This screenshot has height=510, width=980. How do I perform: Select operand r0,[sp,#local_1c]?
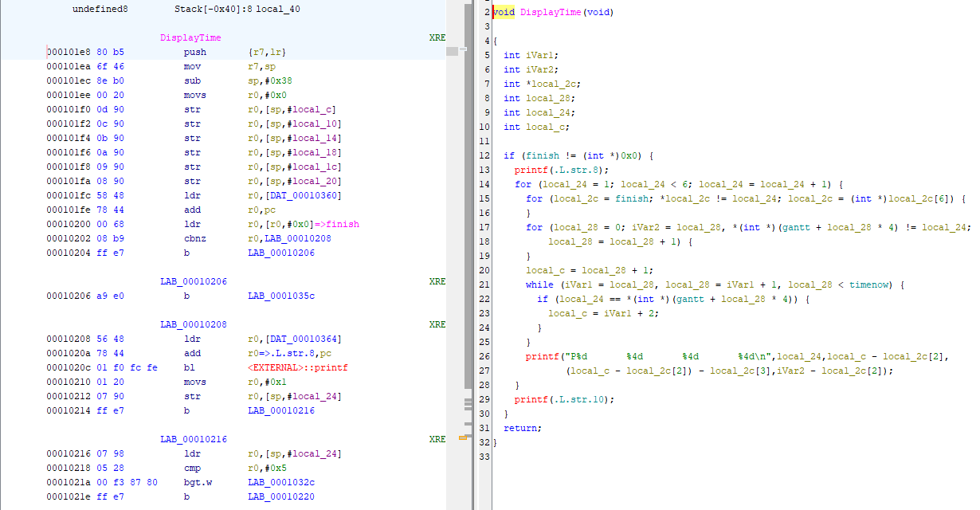click(295, 167)
